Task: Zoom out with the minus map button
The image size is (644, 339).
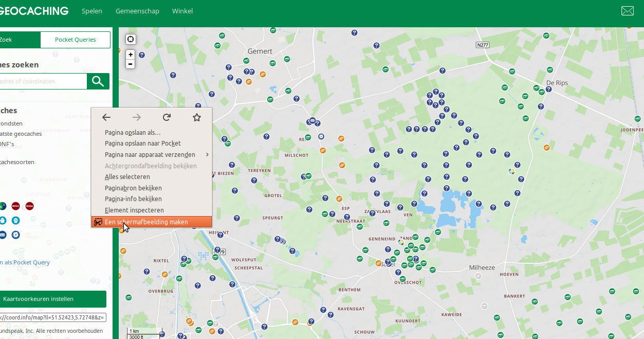Action: coord(131,64)
